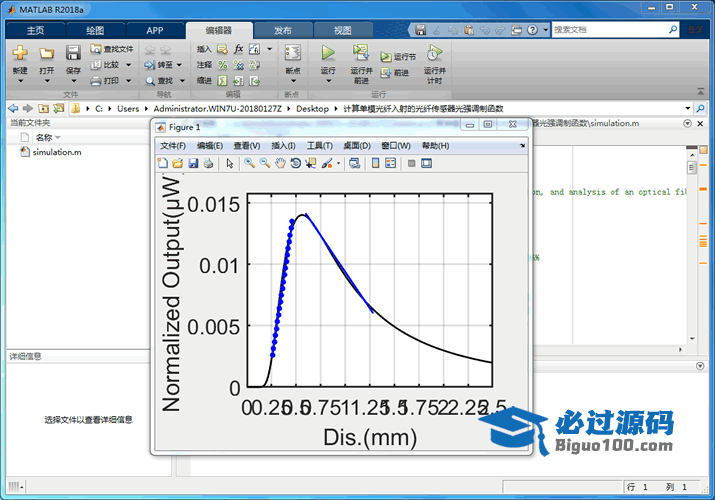Open the 桌面(D) menu in Figure 1
This screenshot has height=500, width=715.
pyautogui.click(x=357, y=146)
